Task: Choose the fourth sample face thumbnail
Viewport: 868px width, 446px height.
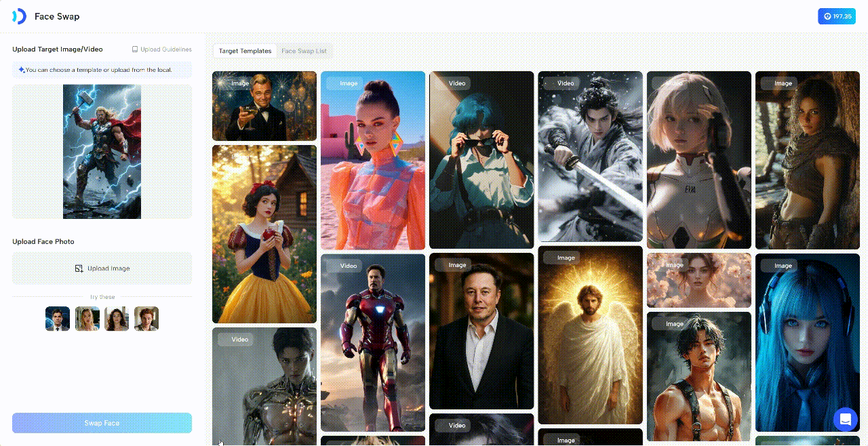Action: 146,319
